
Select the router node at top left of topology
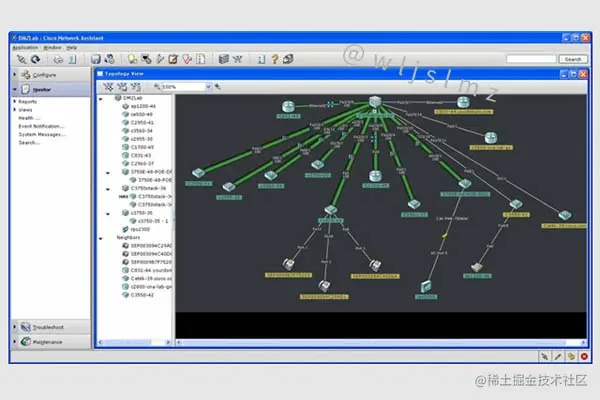pyautogui.click(x=288, y=106)
